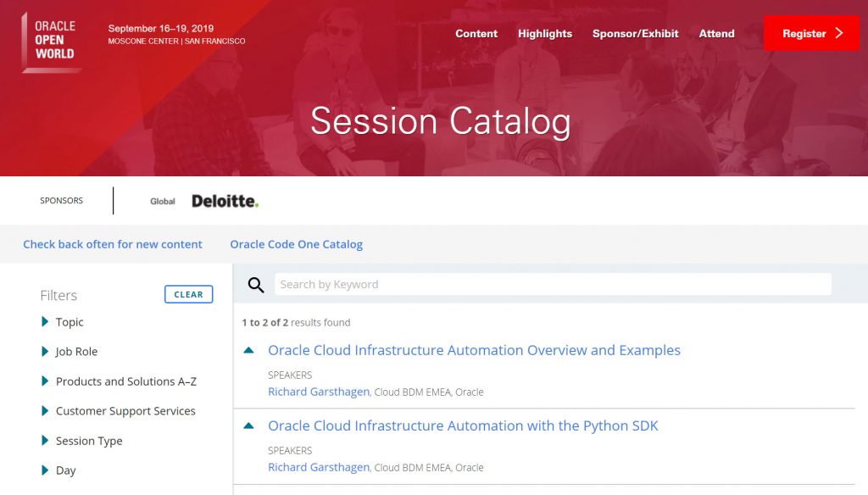Clear all filters with CLEAR button
Screen dimensions: 868x495
[x=189, y=295]
